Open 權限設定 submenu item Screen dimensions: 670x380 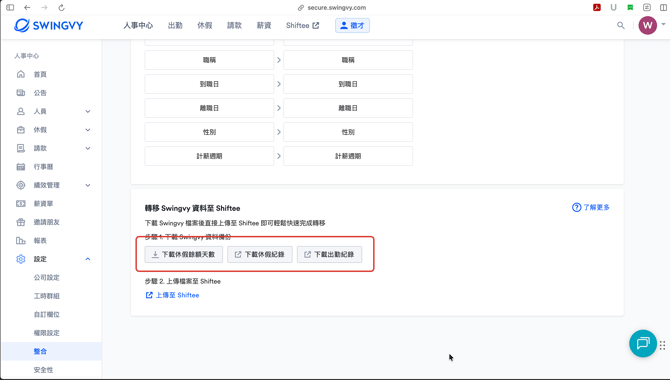click(x=47, y=333)
